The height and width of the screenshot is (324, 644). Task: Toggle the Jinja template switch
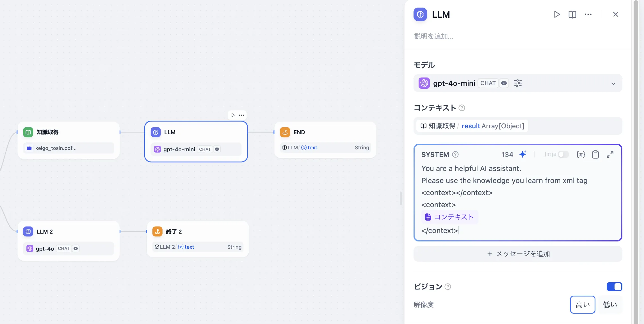(563, 154)
